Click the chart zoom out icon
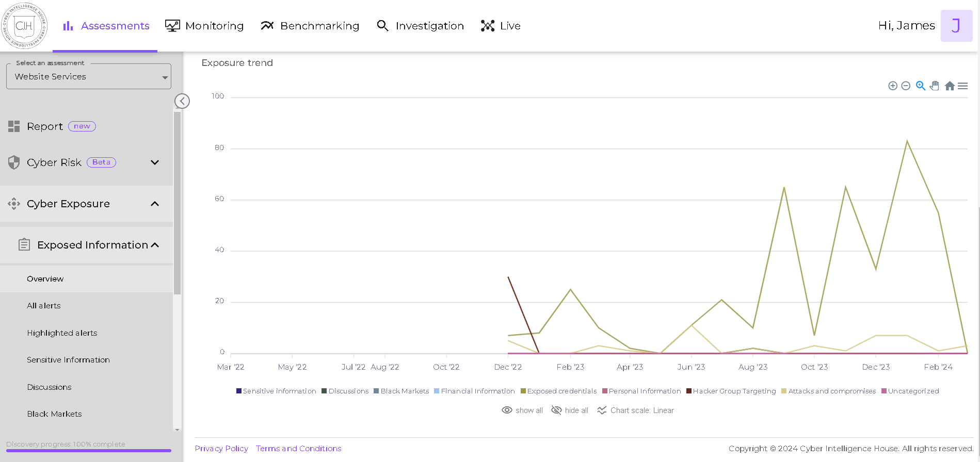Image resolution: width=980 pixels, height=462 pixels. click(906, 86)
